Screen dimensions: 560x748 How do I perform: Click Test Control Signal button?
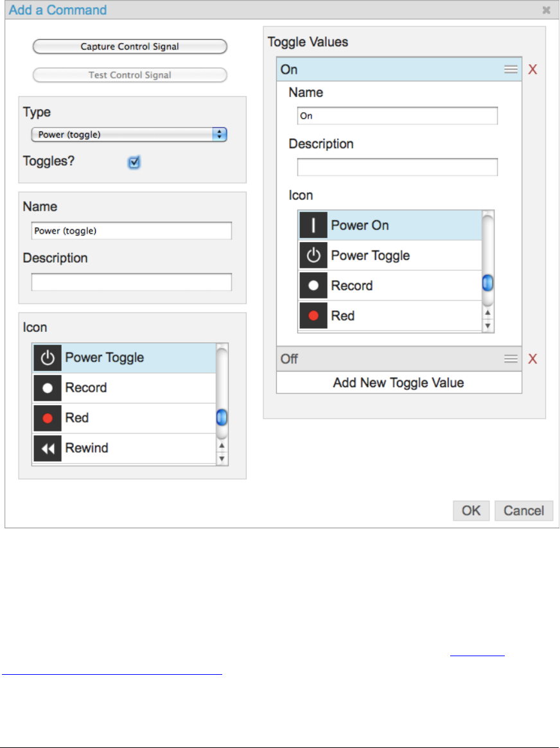click(x=130, y=75)
